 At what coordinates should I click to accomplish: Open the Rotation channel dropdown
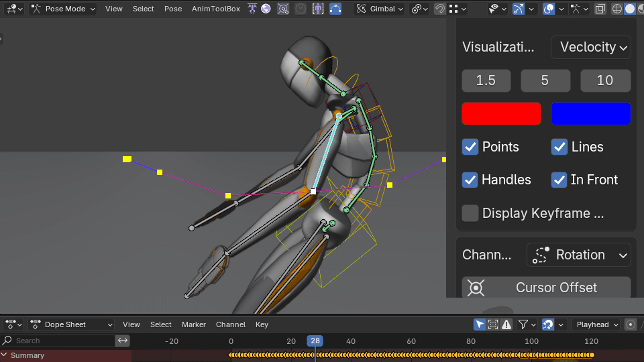coord(578,255)
